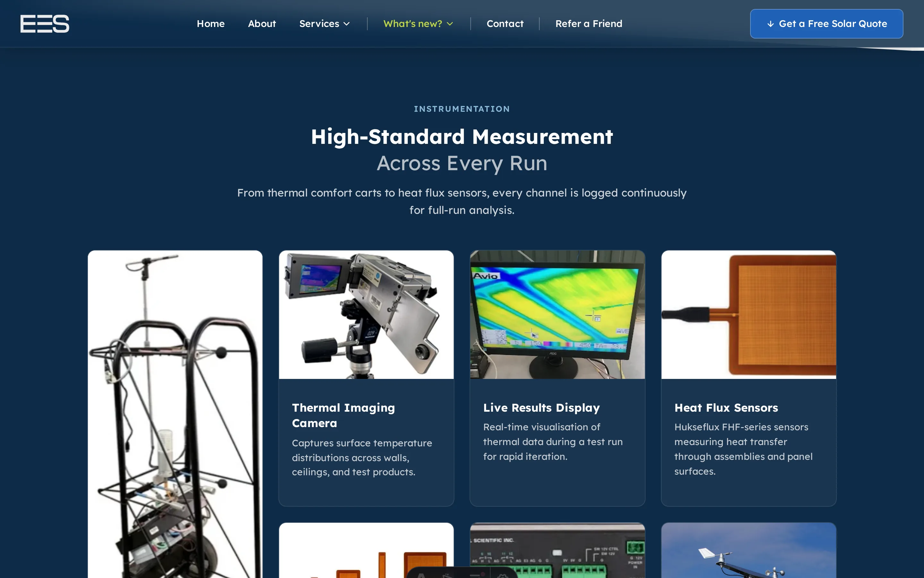Click the thermal imaging camera photo
The height and width of the screenshot is (578, 924).
pyautogui.click(x=366, y=315)
